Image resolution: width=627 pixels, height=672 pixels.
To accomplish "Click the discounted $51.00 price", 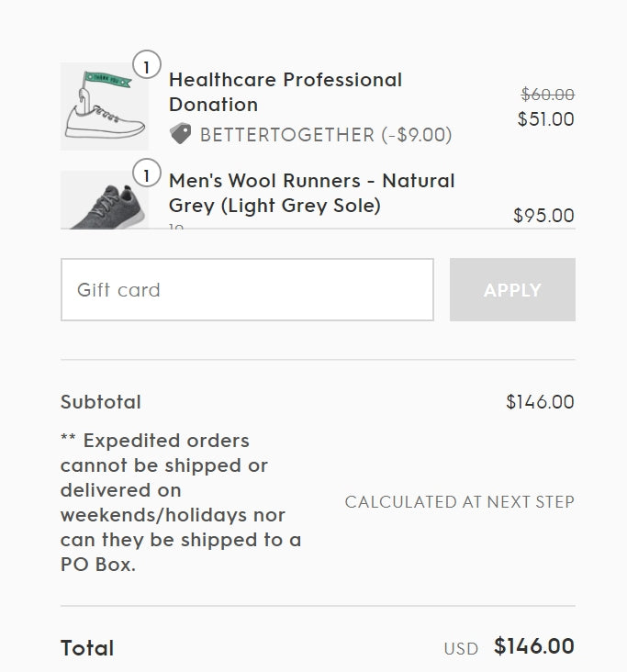I will point(545,119).
